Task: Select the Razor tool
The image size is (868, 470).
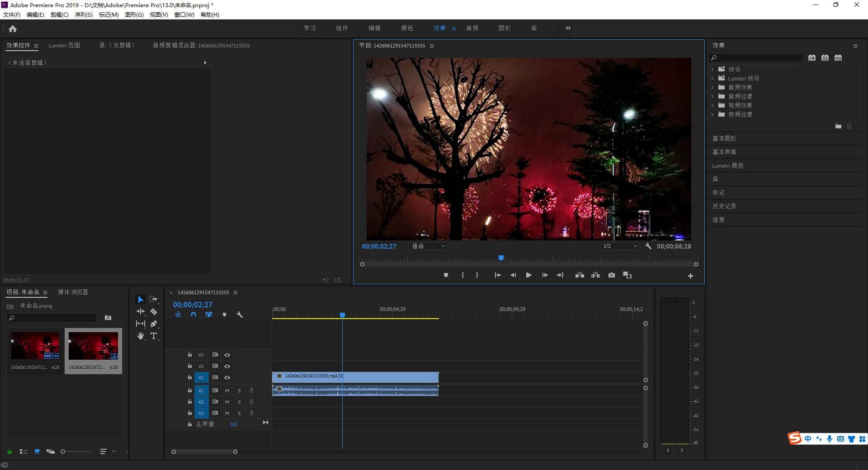Action: tap(154, 312)
